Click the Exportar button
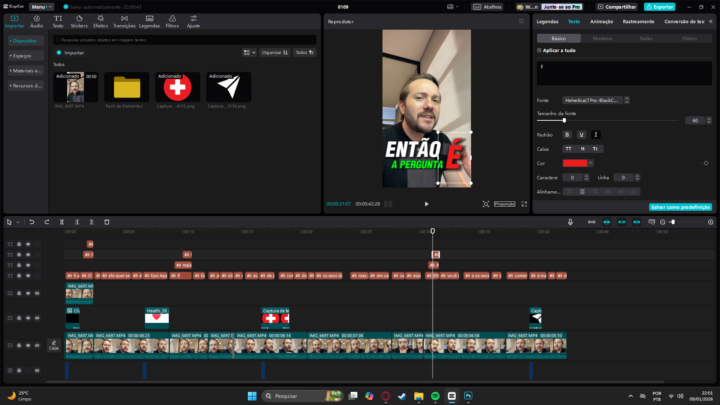Viewport: 720px width, 405px height. [658, 6]
